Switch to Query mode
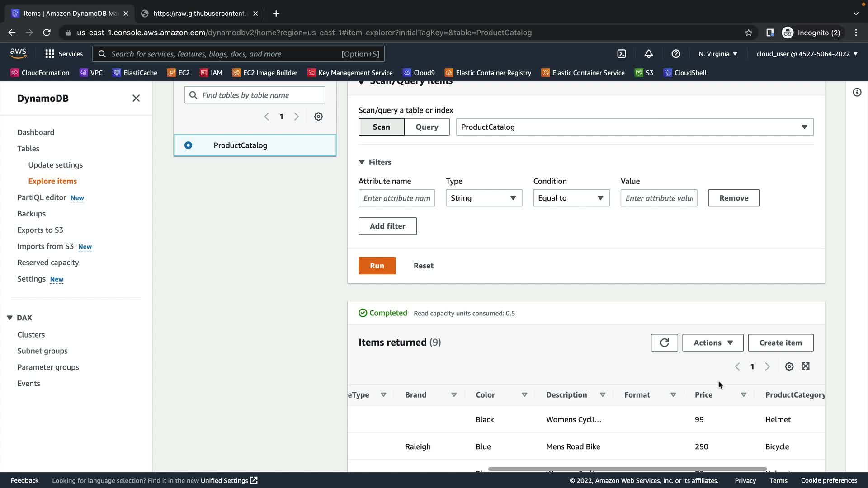The image size is (868, 488). click(x=427, y=127)
